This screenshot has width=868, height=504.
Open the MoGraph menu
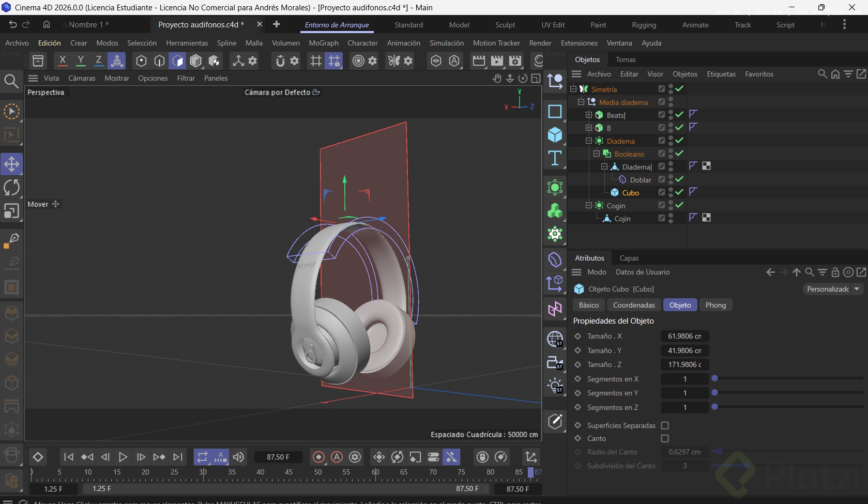[x=324, y=43]
